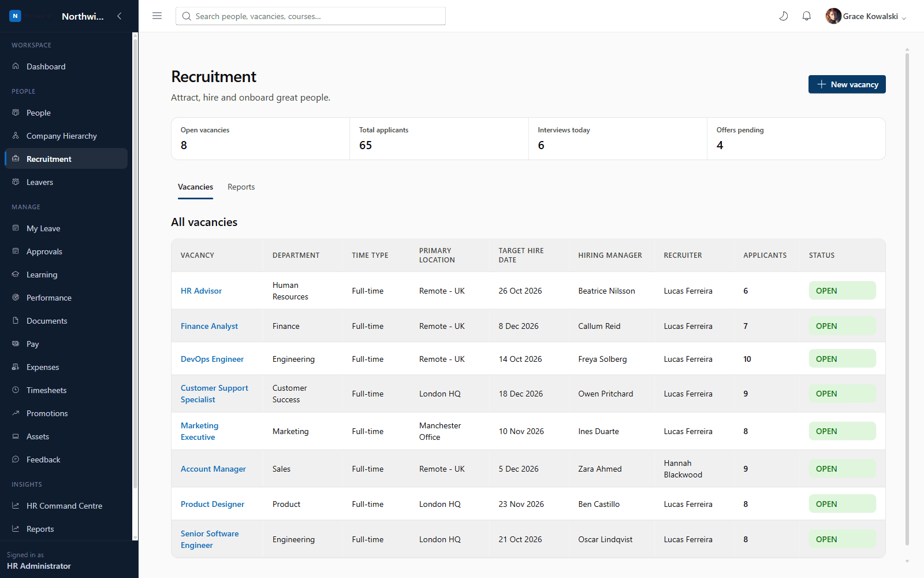Viewport: 924px width, 578px height.
Task: Open notifications bell
Action: 807,16
